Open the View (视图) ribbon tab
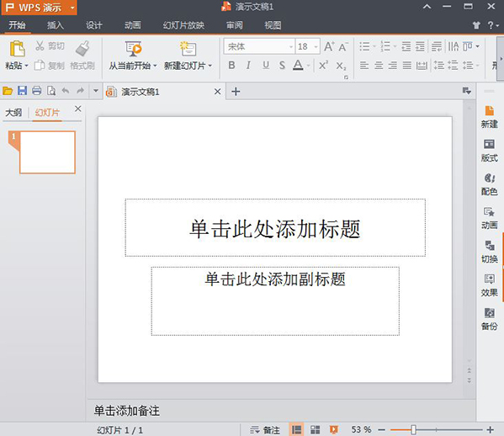 pos(273,25)
